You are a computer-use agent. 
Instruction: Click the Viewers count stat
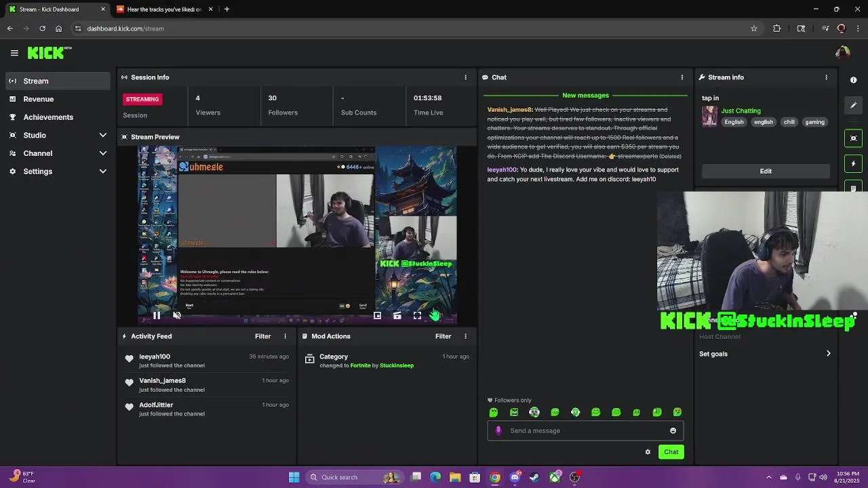208,105
